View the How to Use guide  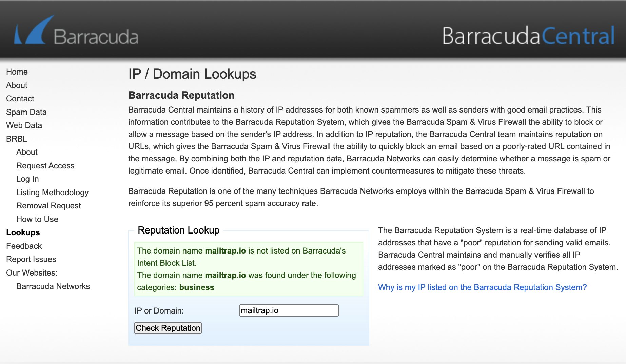point(37,219)
